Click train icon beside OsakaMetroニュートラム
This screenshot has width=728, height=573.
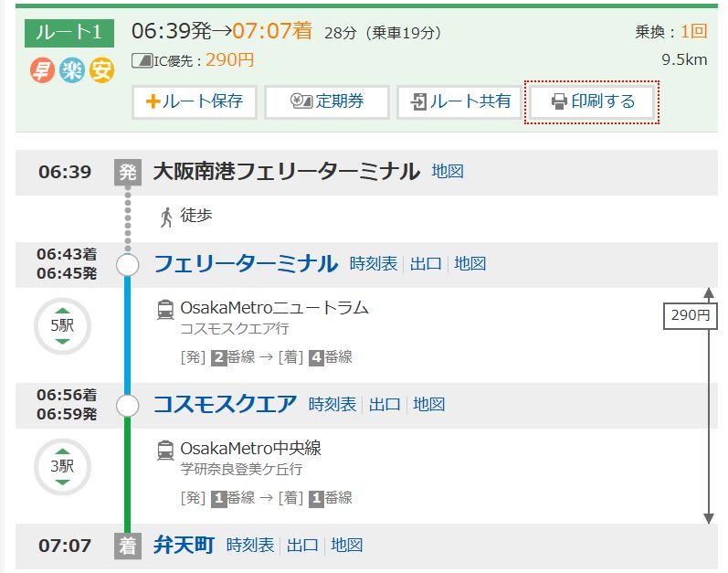pyautogui.click(x=165, y=310)
